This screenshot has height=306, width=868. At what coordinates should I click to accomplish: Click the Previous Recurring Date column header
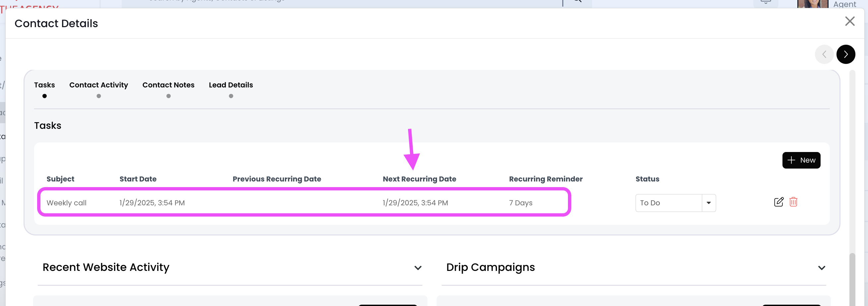tap(277, 179)
